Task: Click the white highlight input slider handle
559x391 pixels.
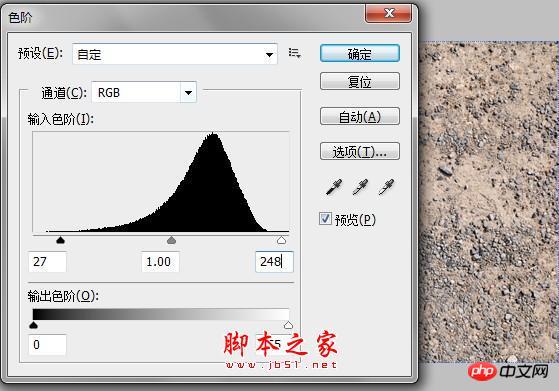Action: click(281, 240)
